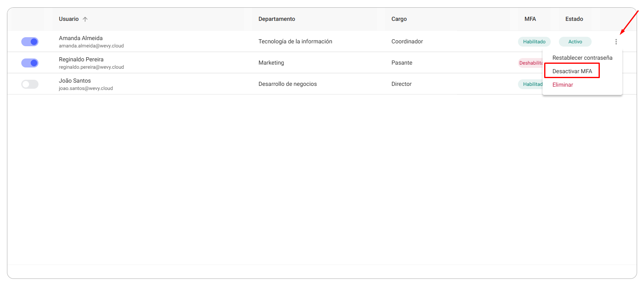The width and height of the screenshot is (644, 285).
Task: Click the Cargo column header
Action: click(399, 19)
